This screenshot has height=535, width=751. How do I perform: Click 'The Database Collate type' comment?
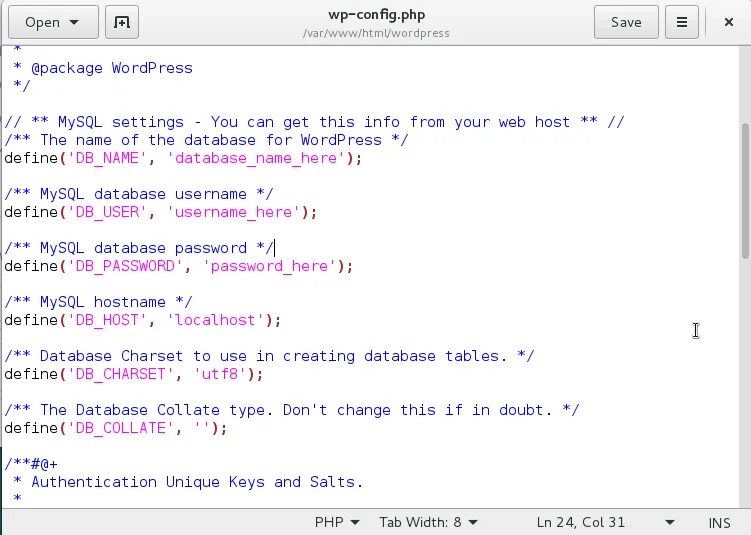pyautogui.click(x=292, y=410)
